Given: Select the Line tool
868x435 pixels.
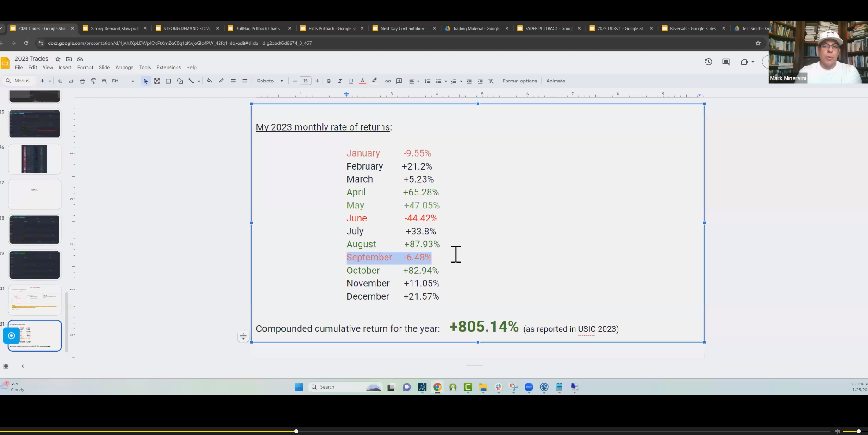Looking at the screenshot, I should click(191, 81).
